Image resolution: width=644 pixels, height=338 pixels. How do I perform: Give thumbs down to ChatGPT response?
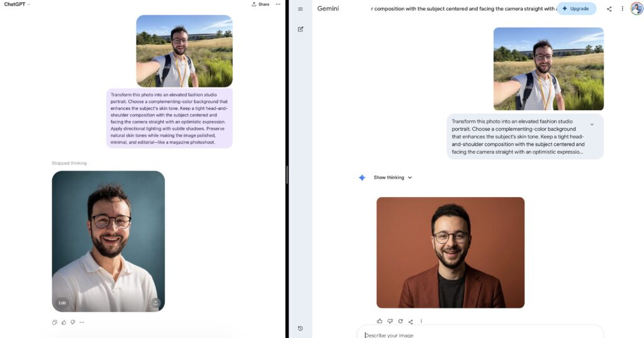[72, 322]
